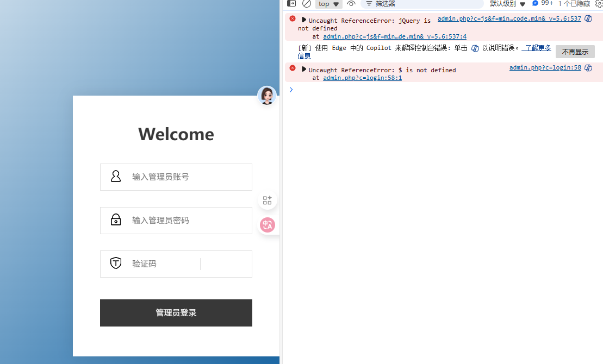Expand the '$ is not defined' error
The height and width of the screenshot is (364, 603).
coord(304,70)
